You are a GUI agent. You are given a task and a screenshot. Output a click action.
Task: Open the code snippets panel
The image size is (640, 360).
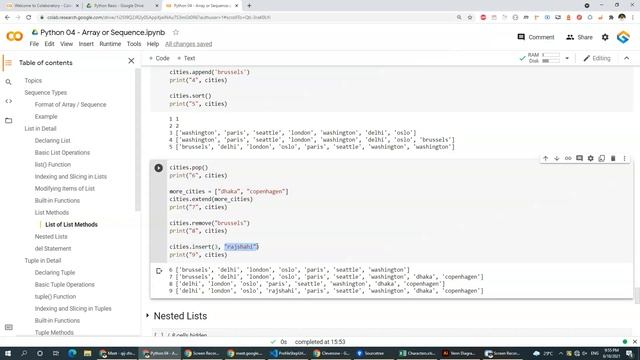(x=9, y=101)
